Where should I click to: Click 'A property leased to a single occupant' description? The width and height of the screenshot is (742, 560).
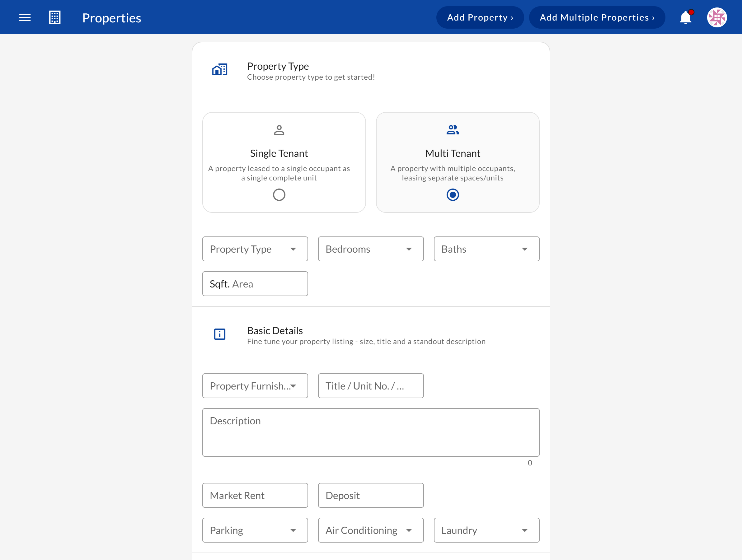[279, 173]
